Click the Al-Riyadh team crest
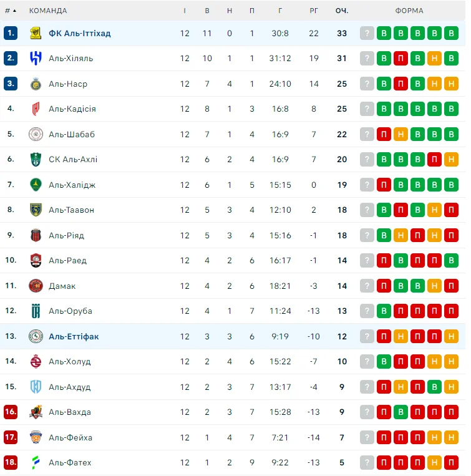This screenshot has width=471, height=476. [x=36, y=235]
